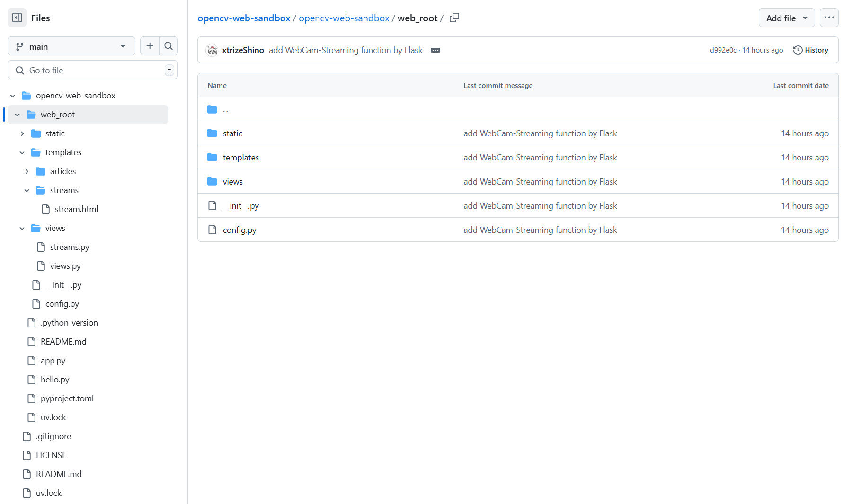This screenshot has height=504, width=843.
Task: Select pyproject.toml in the file tree
Action: [67, 398]
